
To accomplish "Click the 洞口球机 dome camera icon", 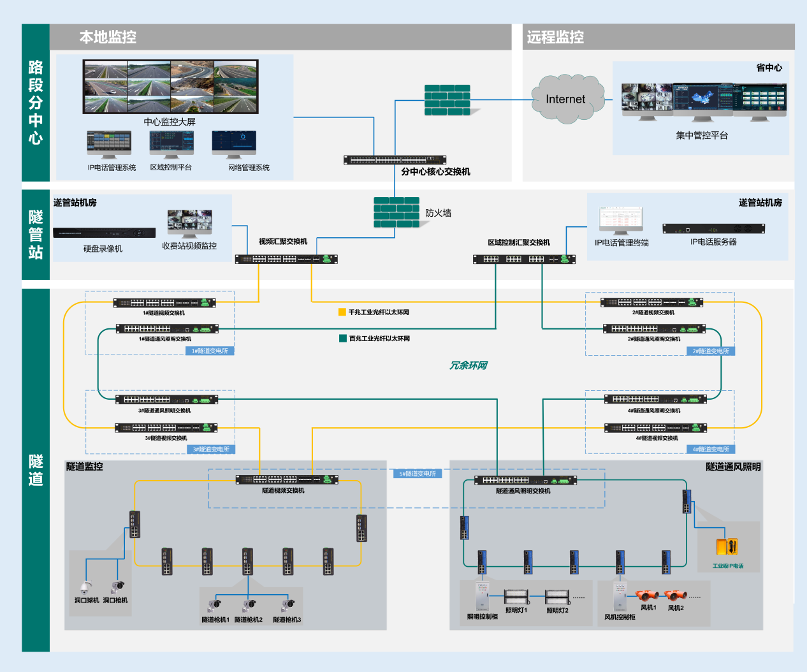I will pos(85,587).
